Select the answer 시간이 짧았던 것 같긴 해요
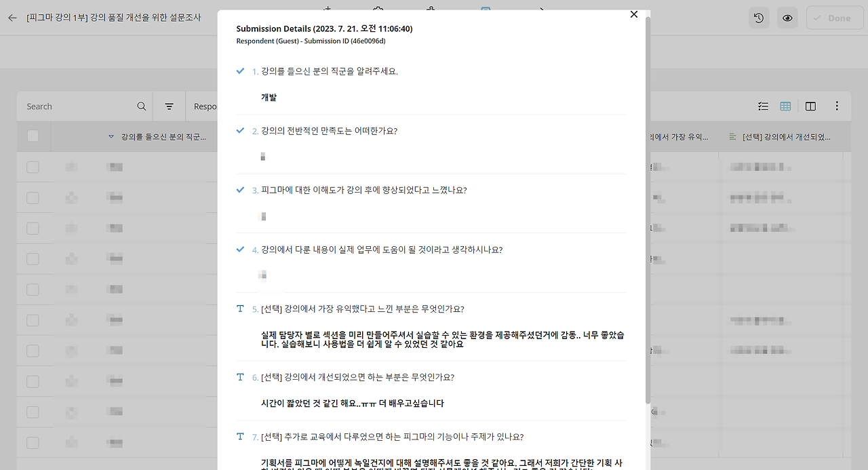The image size is (868, 470). (x=353, y=403)
